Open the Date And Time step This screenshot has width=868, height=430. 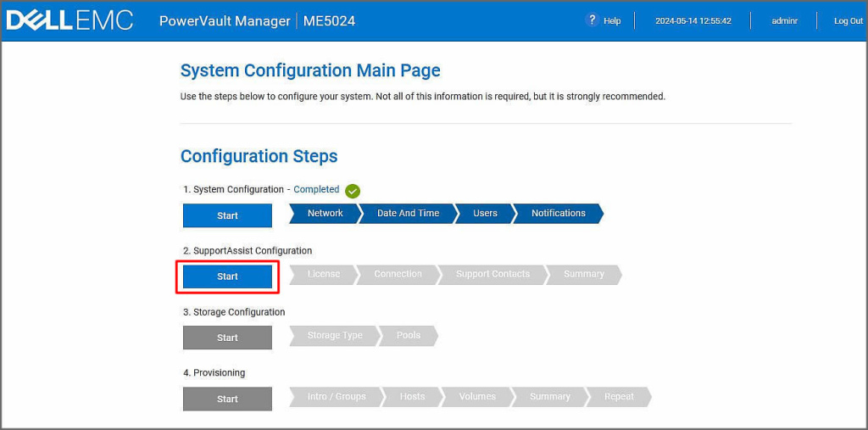(x=408, y=214)
